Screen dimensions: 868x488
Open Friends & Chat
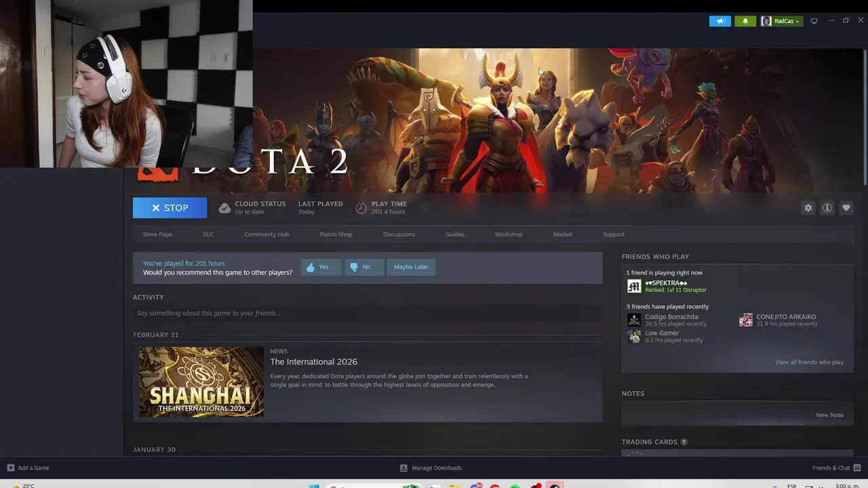point(837,468)
